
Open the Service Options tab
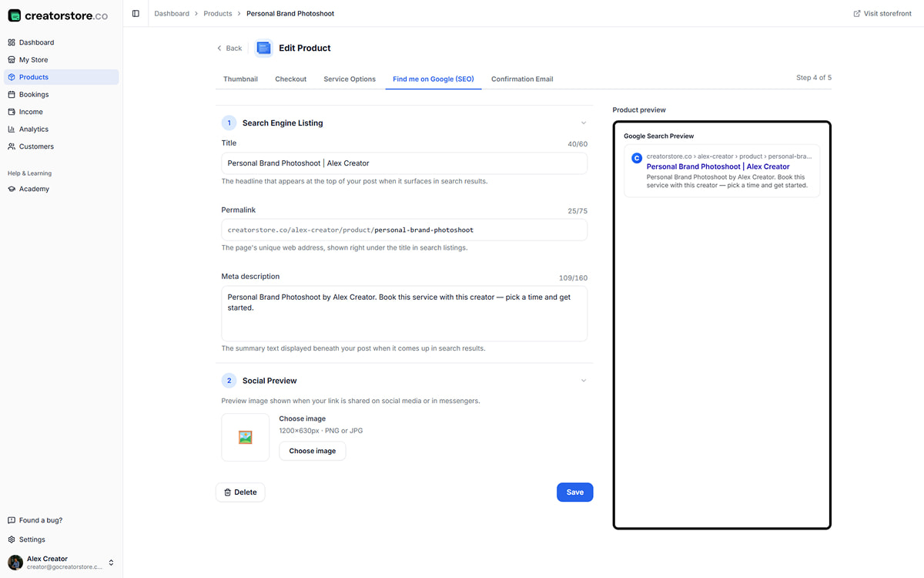(350, 79)
